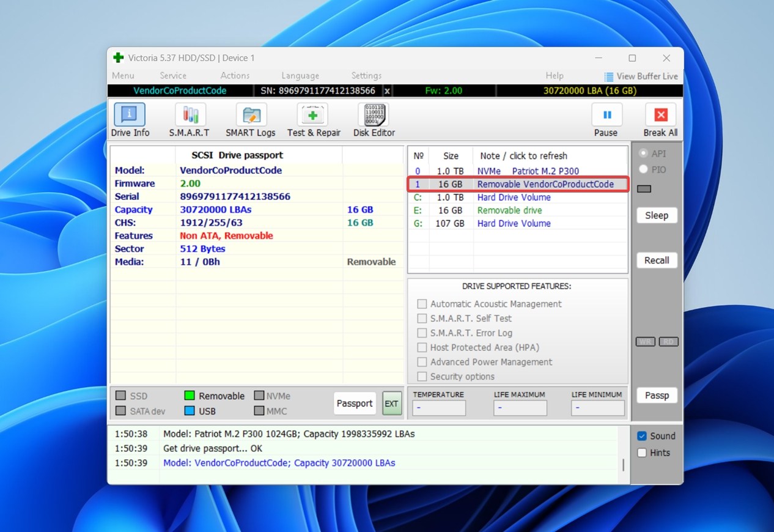The width and height of the screenshot is (774, 532).
Task: Switch to Test & Repair
Action: click(x=313, y=116)
